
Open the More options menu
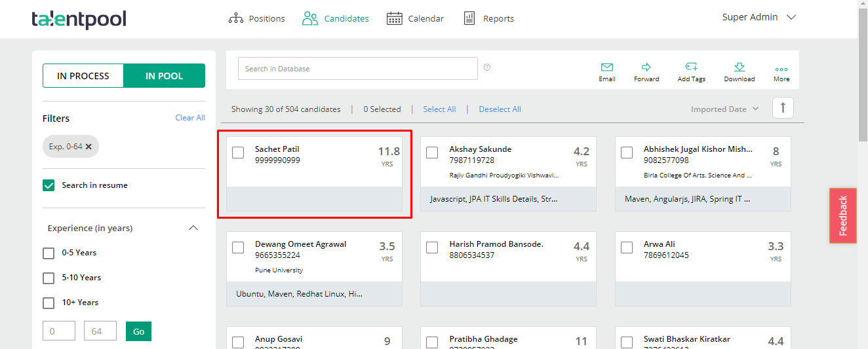pyautogui.click(x=781, y=73)
